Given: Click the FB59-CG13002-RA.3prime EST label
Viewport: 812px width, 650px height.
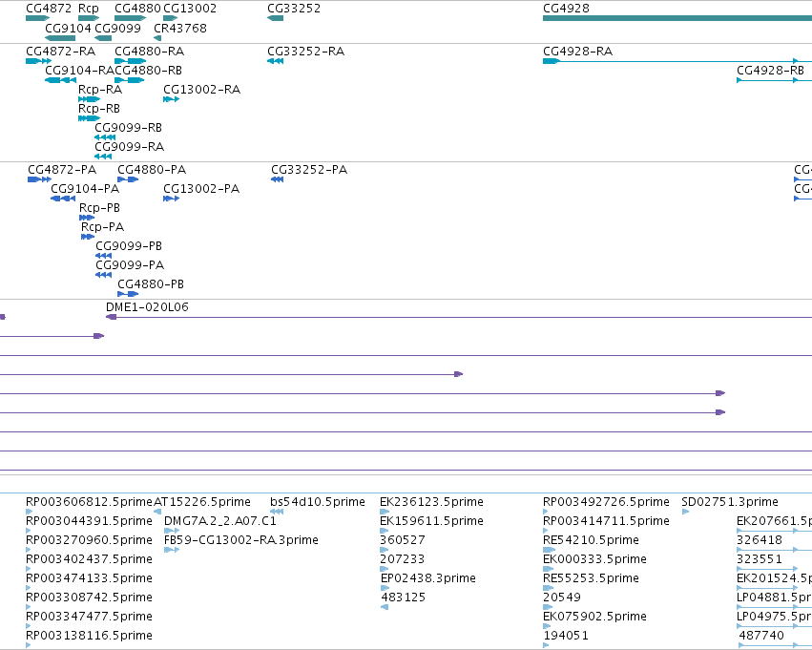Looking at the screenshot, I should (x=240, y=540).
